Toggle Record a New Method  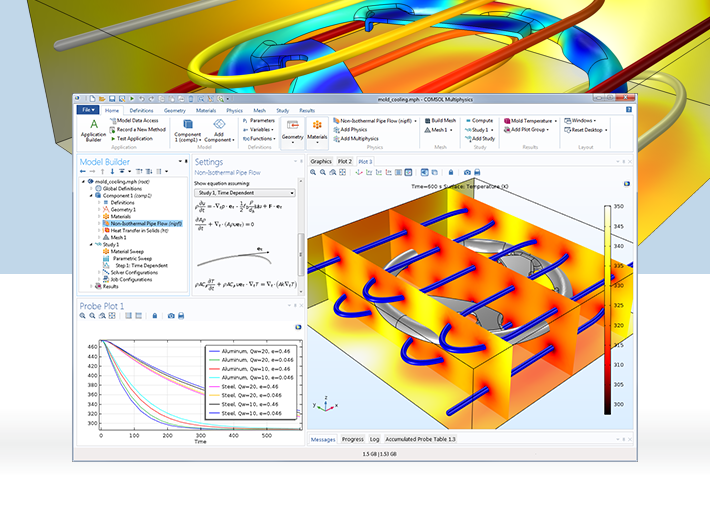click(138, 130)
